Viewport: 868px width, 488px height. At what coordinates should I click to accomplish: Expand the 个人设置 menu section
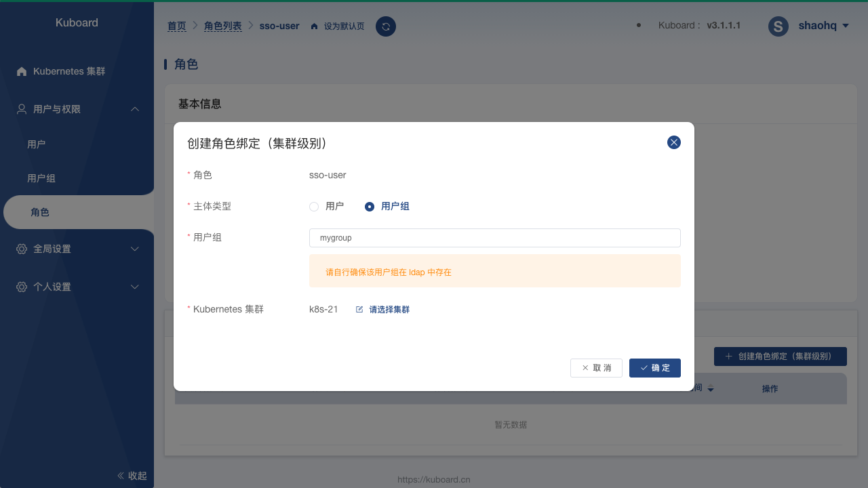coord(135,287)
